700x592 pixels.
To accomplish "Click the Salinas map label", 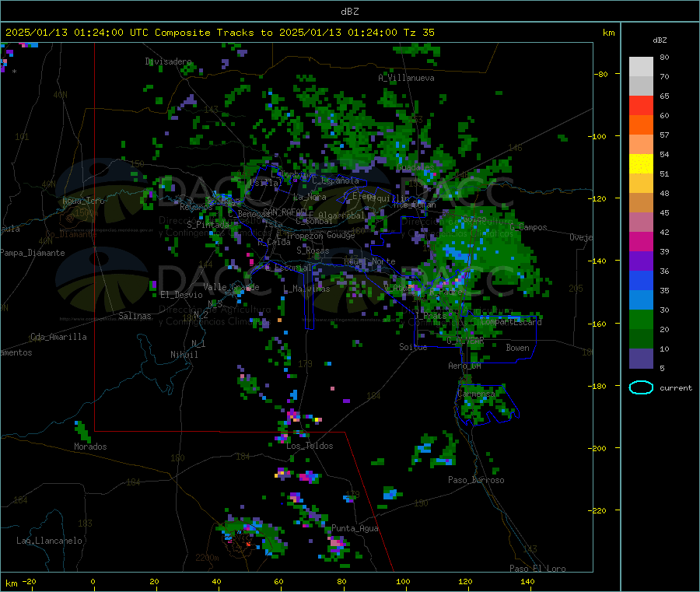I will click(135, 316).
